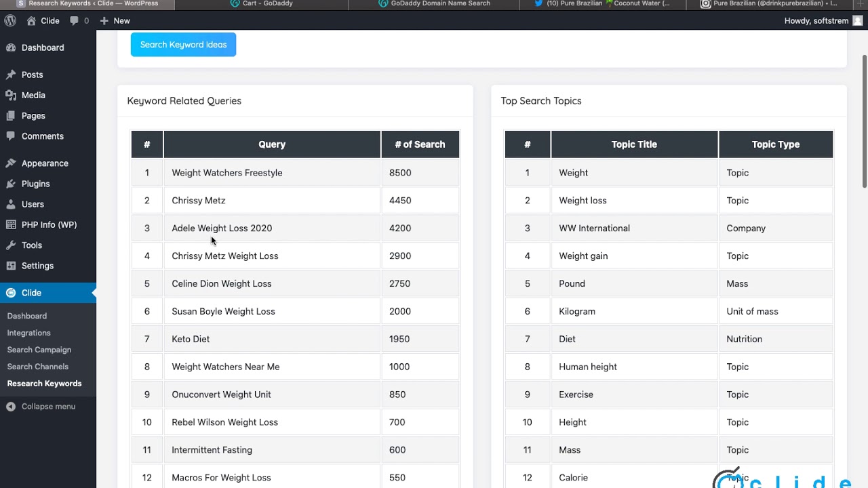
Task: Click the Exercise topic title
Action: (576, 394)
